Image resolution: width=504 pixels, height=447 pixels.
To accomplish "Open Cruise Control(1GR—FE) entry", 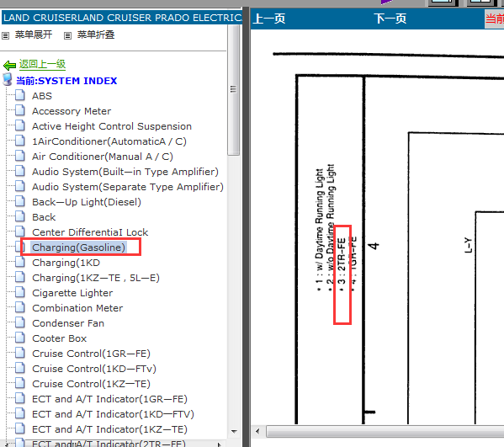I will (91, 354).
